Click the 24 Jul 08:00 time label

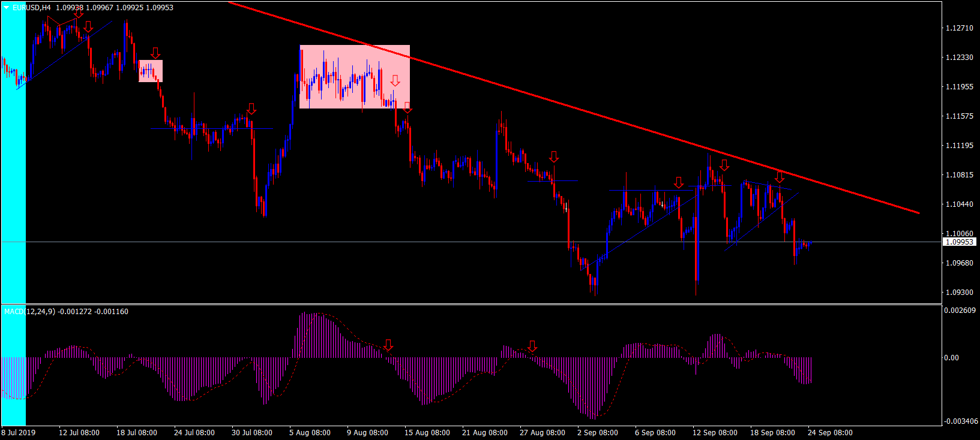pos(194,433)
